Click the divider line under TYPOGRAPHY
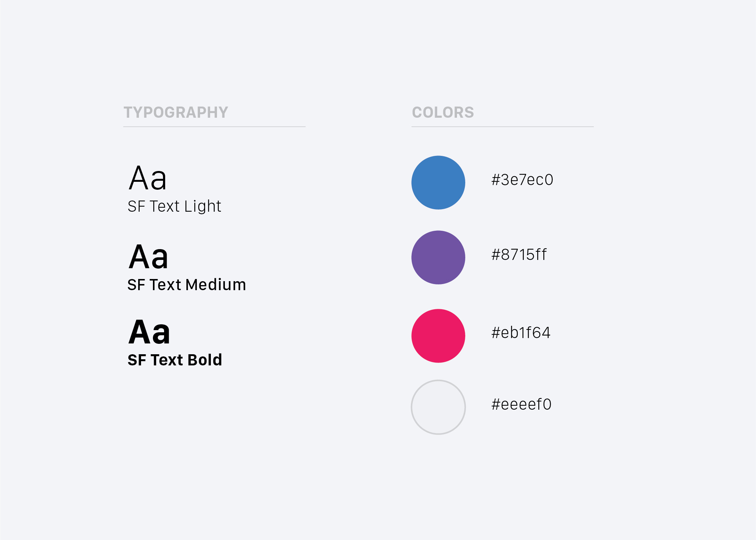Screen dimensions: 756x540 tap(214, 127)
